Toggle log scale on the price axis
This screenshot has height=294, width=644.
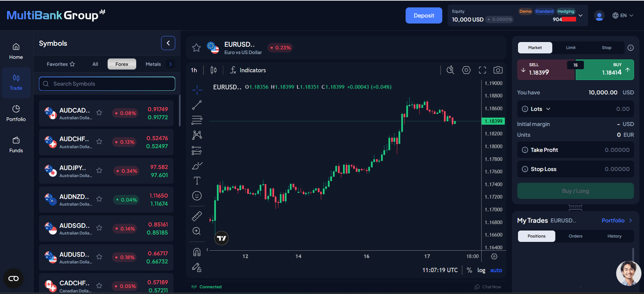tap(481, 270)
